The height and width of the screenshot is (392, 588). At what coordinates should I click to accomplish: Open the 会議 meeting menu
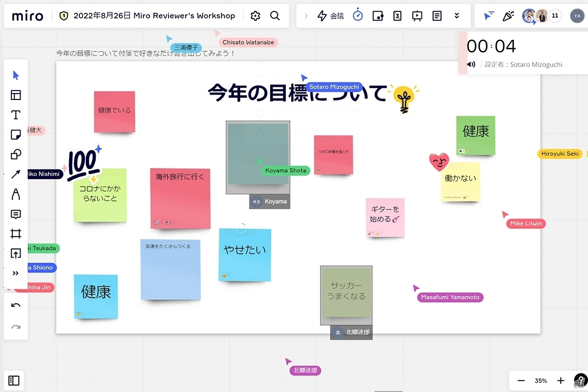(331, 16)
